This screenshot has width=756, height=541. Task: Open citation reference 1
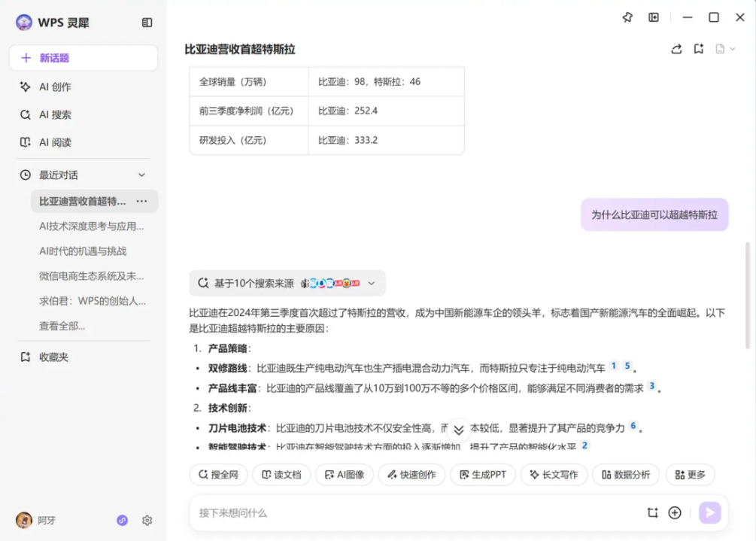click(x=614, y=366)
